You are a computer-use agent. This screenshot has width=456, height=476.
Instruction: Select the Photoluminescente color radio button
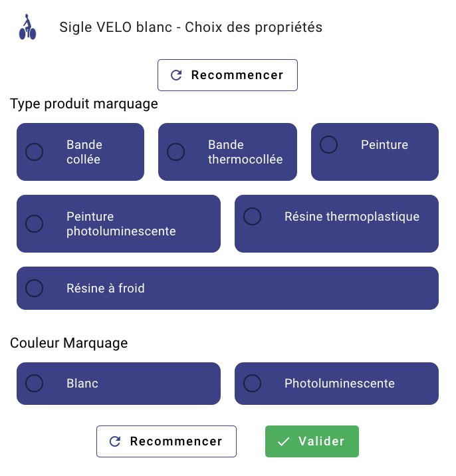pos(253,384)
